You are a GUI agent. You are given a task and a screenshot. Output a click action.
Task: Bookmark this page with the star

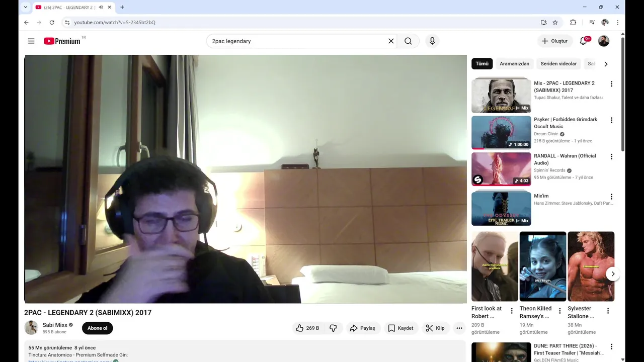pyautogui.click(x=555, y=22)
